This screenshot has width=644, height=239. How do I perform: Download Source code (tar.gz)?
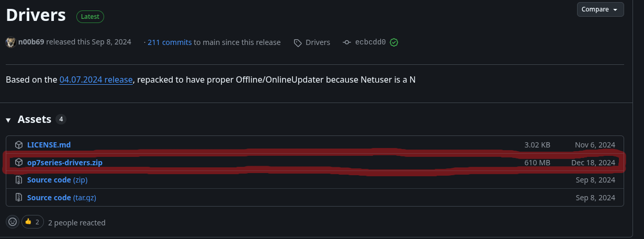[61, 198]
